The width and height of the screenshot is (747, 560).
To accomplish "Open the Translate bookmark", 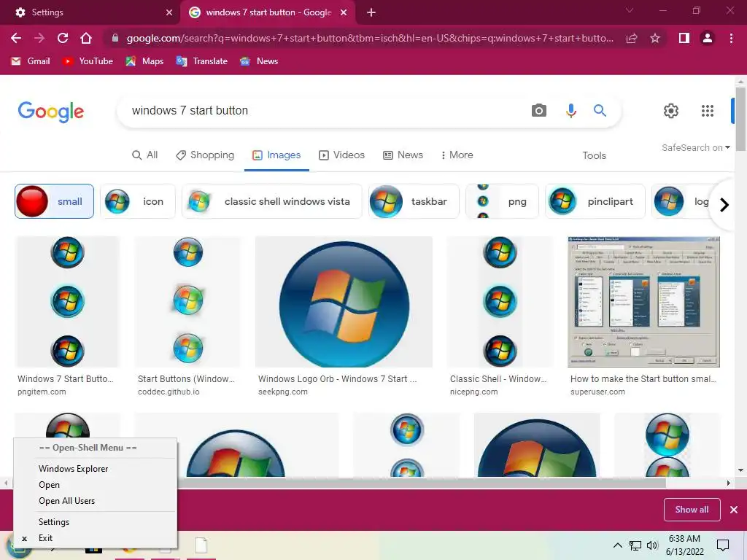I will click(202, 61).
